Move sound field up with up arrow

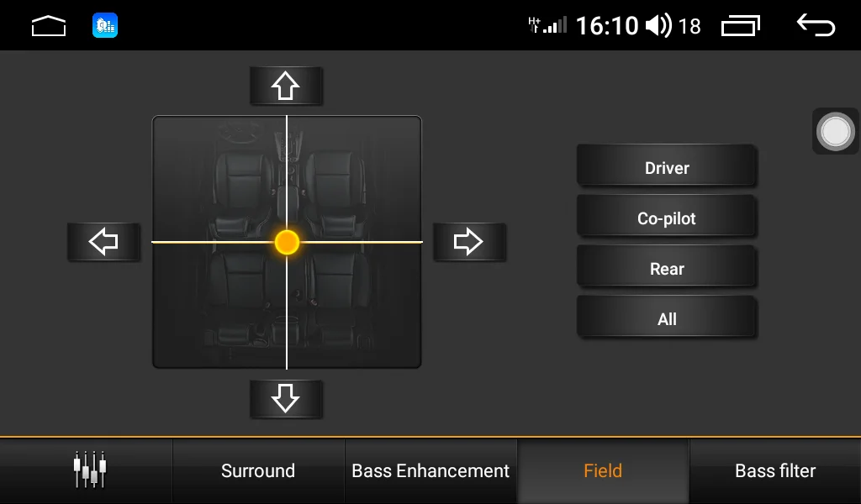(x=286, y=87)
